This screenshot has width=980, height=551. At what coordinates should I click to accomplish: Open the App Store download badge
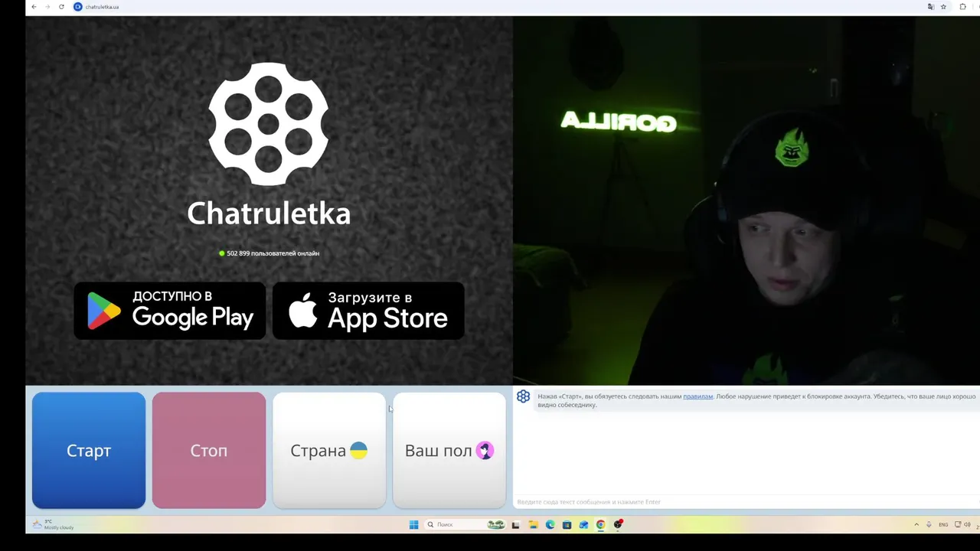(368, 311)
